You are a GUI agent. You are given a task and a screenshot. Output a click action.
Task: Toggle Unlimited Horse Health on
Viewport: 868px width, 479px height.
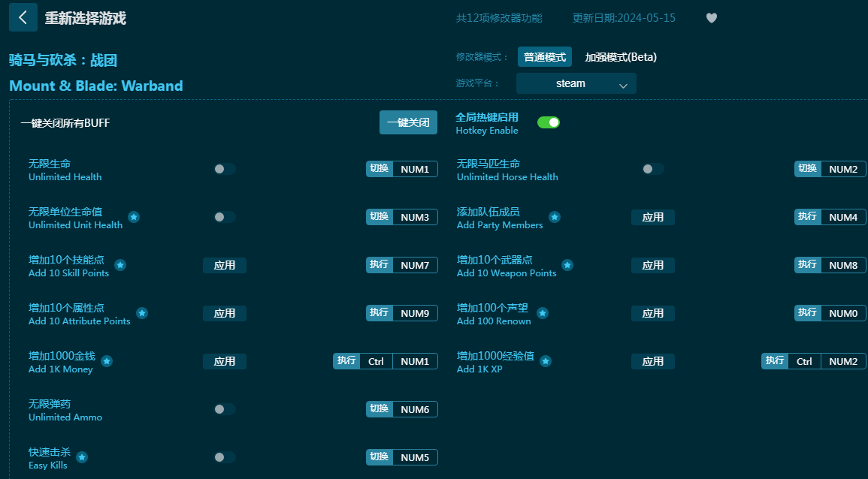(x=653, y=169)
